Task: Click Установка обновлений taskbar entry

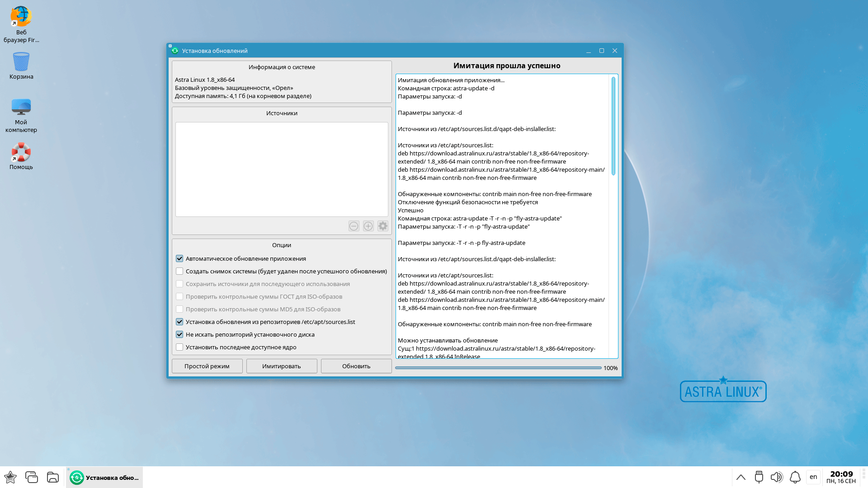Action: (104, 477)
